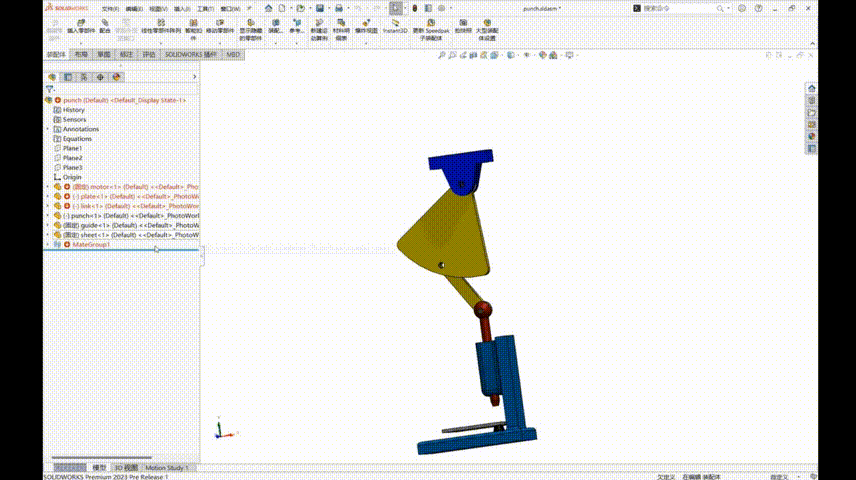Open the ConfigurationManager tab icon
This screenshot has height=480, width=856.
point(84,76)
